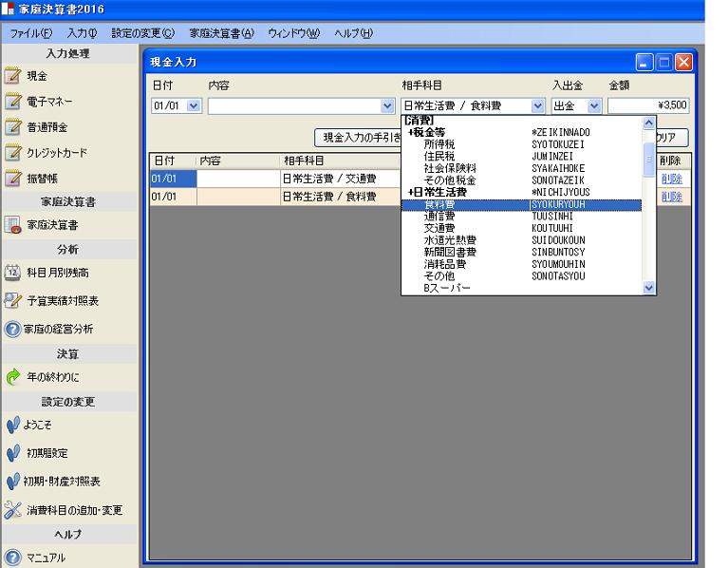Viewport: 728px width, 568px height.
Task: Open the 入出金 dropdown arrow
Action: (594, 106)
